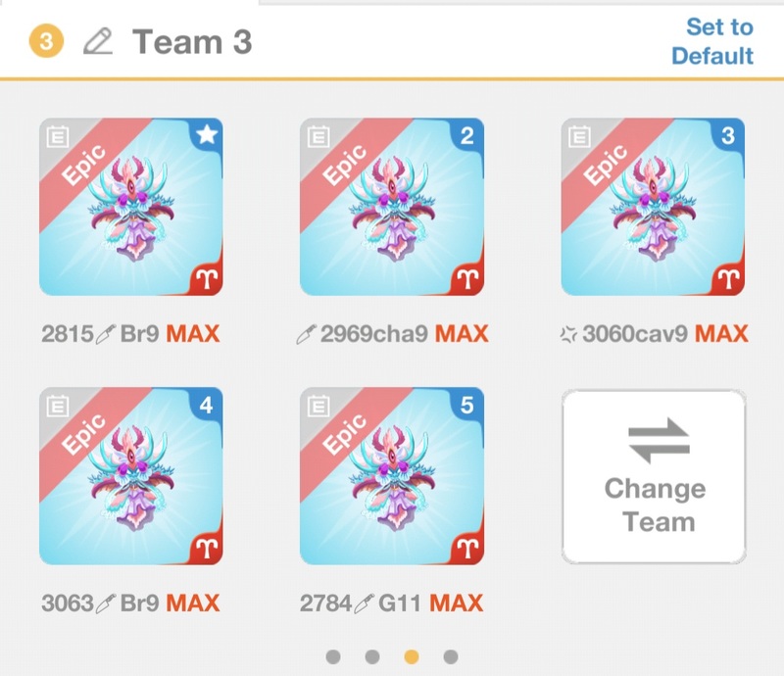Click the Set to Default link
This screenshot has width=784, height=676.
coord(713,41)
